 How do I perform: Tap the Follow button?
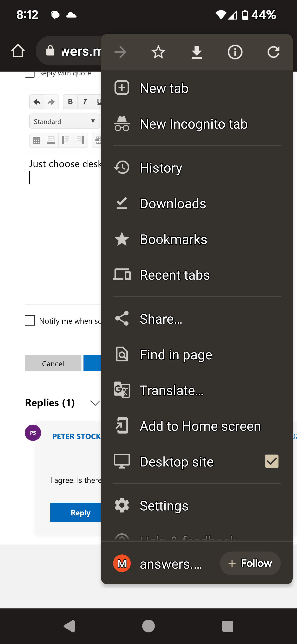[250, 563]
